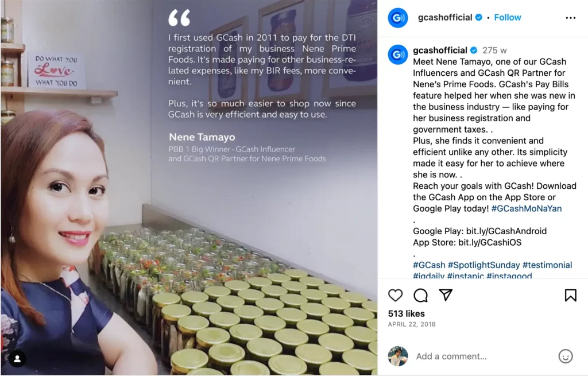Click the GCash avatar beside the caption

(x=398, y=55)
